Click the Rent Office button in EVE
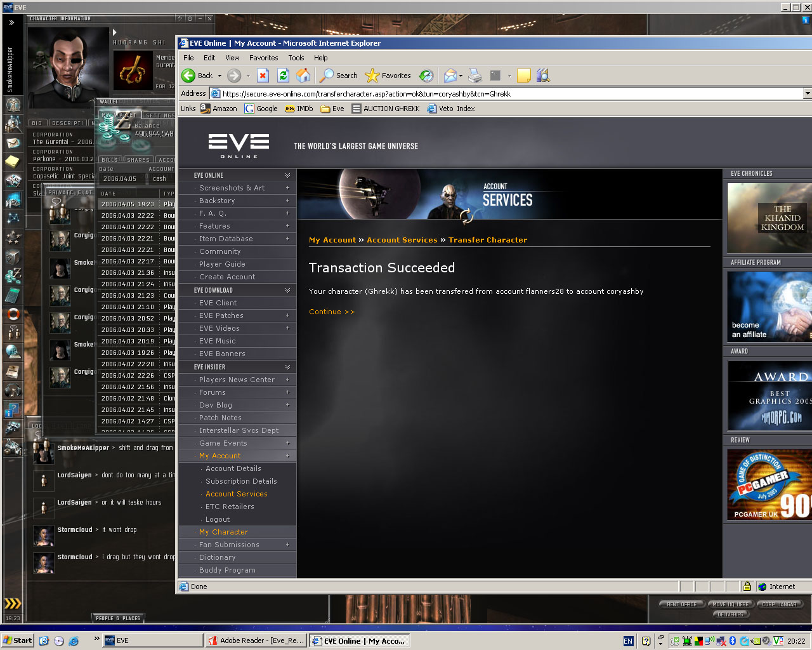 682,604
